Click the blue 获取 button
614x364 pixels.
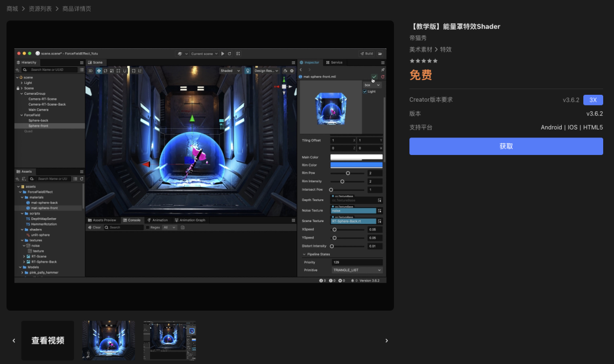click(x=506, y=147)
